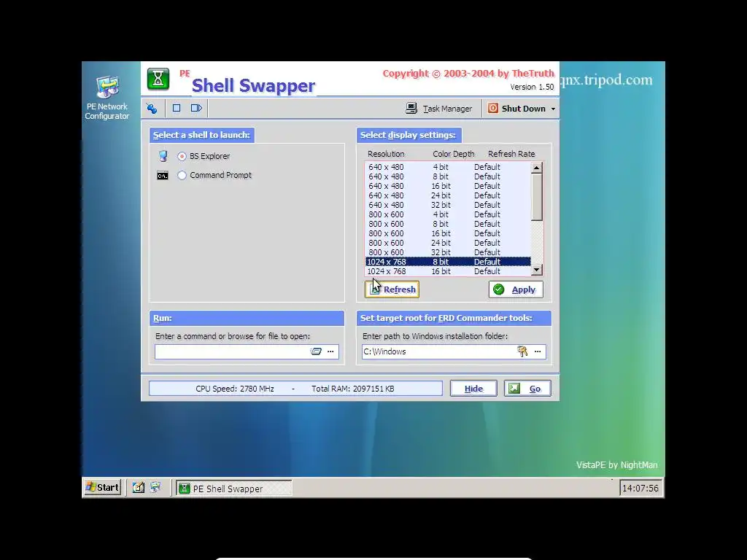Open the Start menu

[x=102, y=488]
